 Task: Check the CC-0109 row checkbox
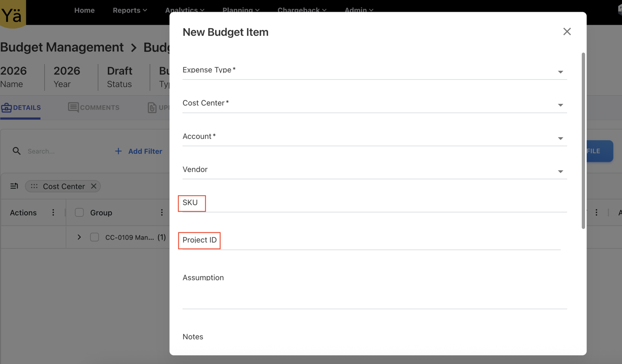coord(95,237)
